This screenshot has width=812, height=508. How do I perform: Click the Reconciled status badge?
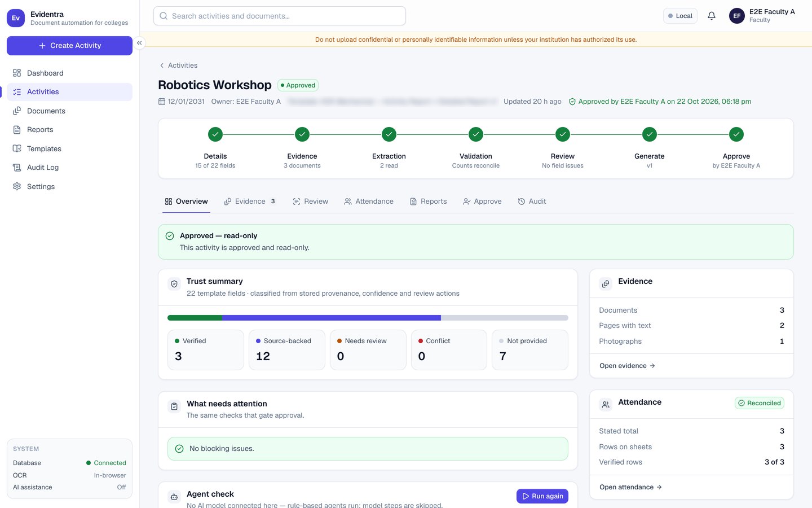(760, 403)
